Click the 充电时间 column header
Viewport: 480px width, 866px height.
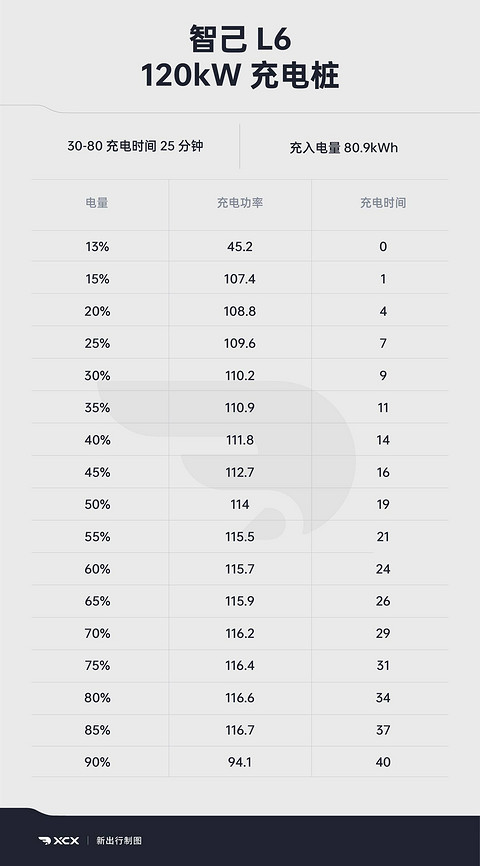383,203
